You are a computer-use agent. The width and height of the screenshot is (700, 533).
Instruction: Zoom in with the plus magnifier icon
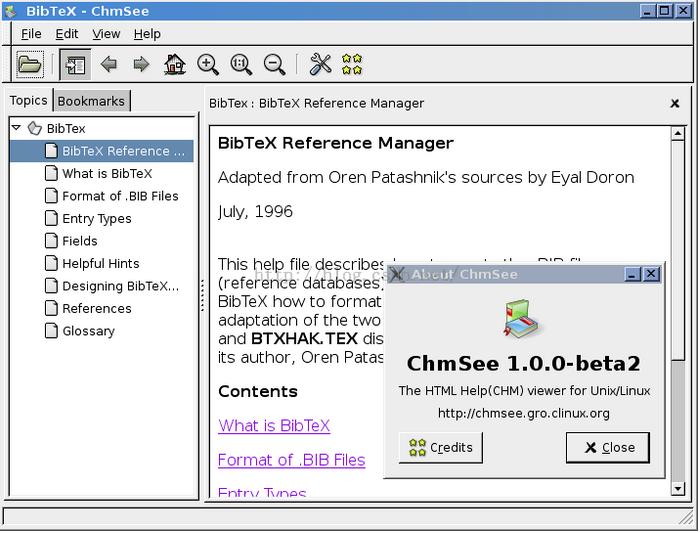tap(208, 65)
